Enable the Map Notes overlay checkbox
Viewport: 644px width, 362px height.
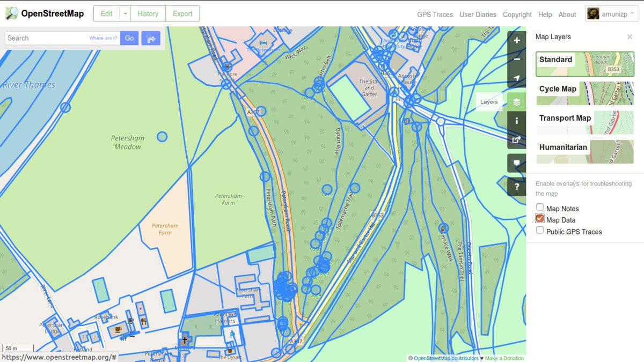click(x=540, y=208)
